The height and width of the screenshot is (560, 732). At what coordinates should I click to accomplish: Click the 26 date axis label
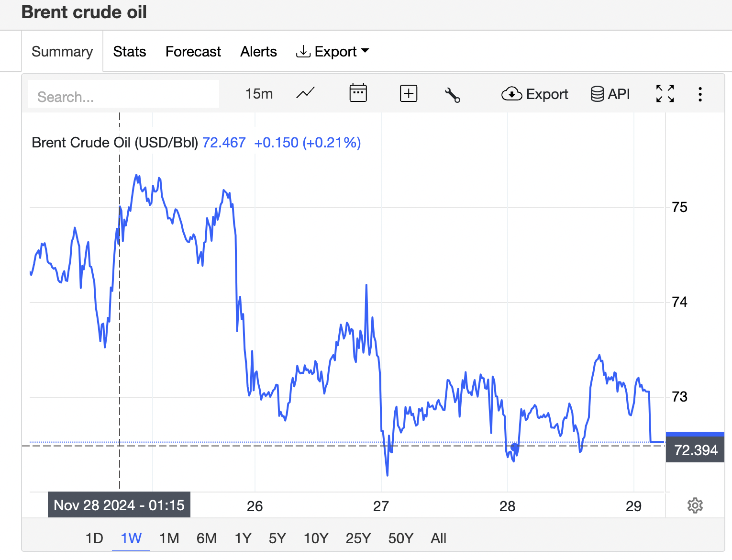tap(255, 506)
